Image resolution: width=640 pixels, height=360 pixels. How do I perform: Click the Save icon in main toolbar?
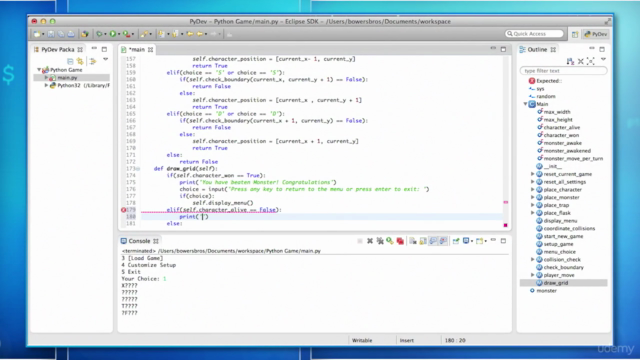(51, 34)
